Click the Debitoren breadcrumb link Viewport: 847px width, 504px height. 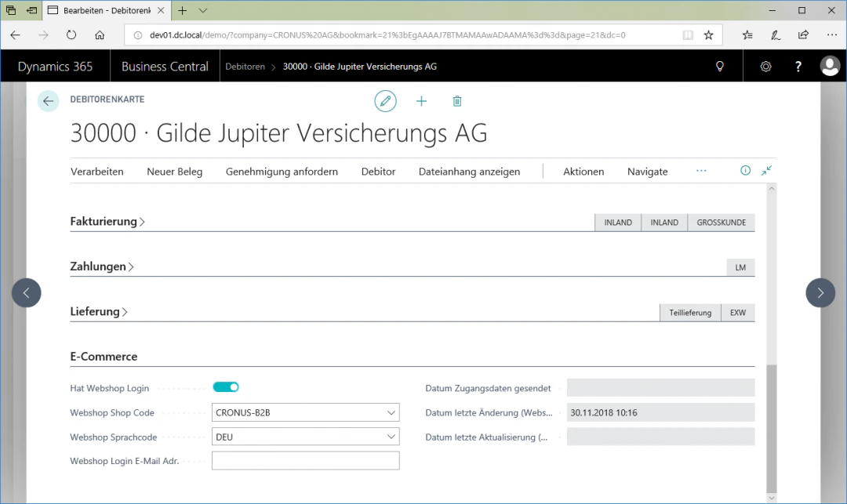245,67
